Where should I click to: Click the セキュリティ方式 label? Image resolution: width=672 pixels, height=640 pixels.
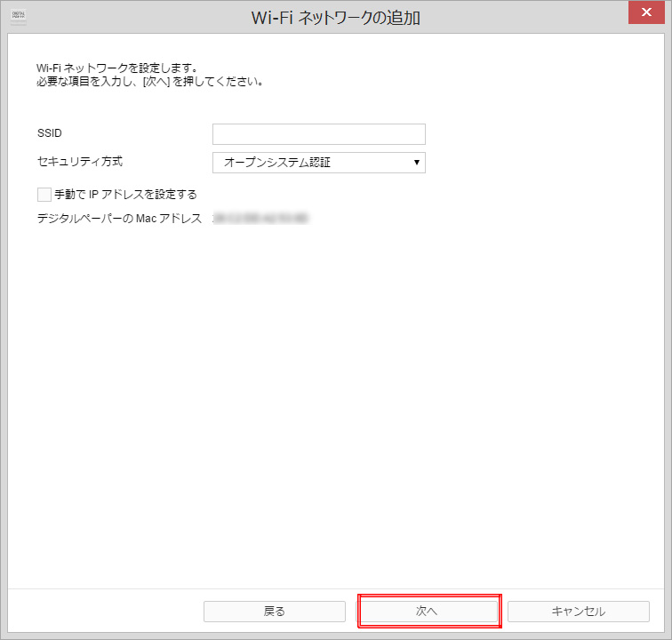pos(79,162)
